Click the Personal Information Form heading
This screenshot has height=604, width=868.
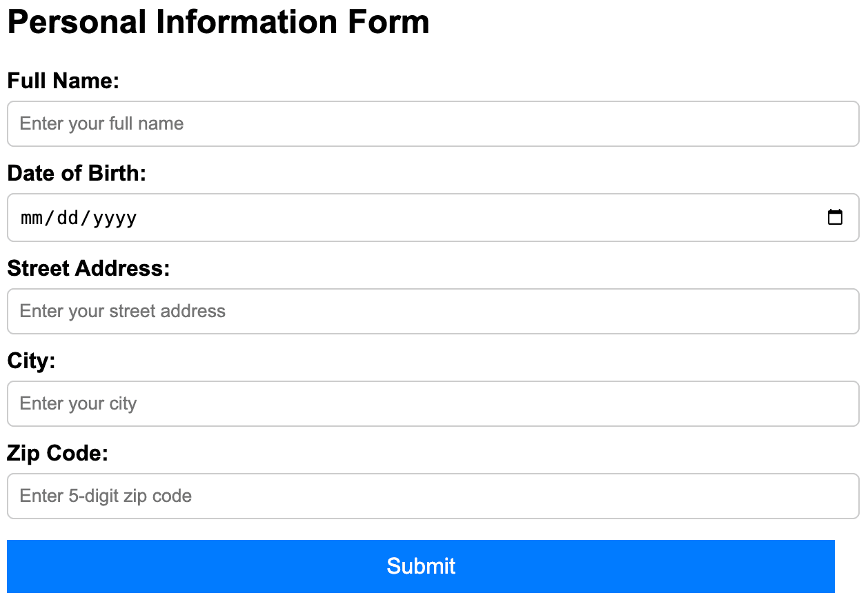tap(218, 21)
